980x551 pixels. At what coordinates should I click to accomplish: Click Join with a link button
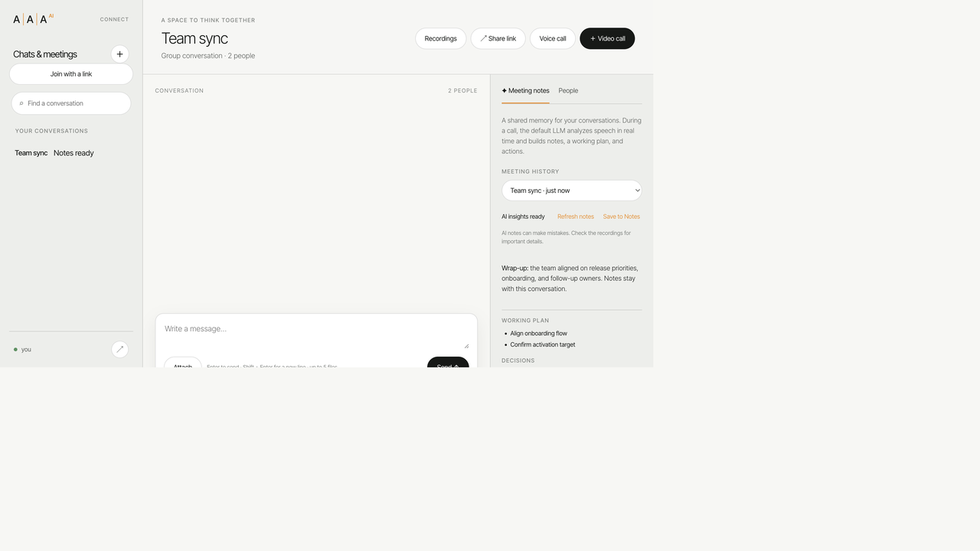pyautogui.click(x=71, y=74)
